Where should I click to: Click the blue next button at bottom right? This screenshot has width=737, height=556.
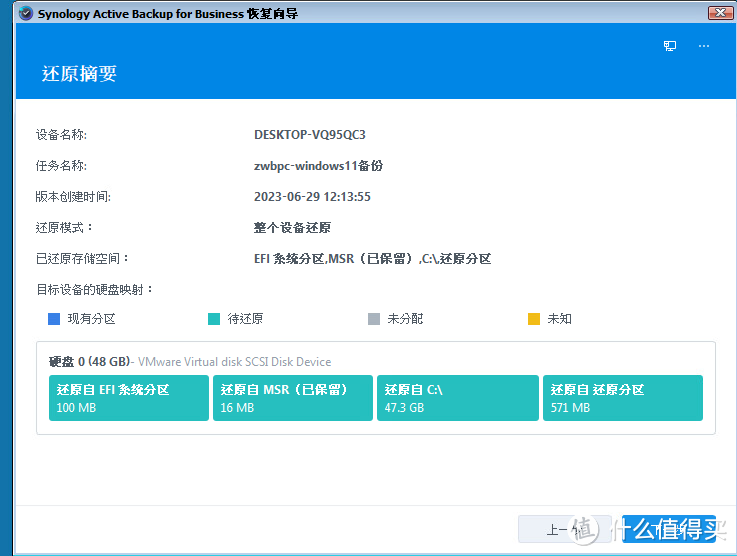click(669, 529)
